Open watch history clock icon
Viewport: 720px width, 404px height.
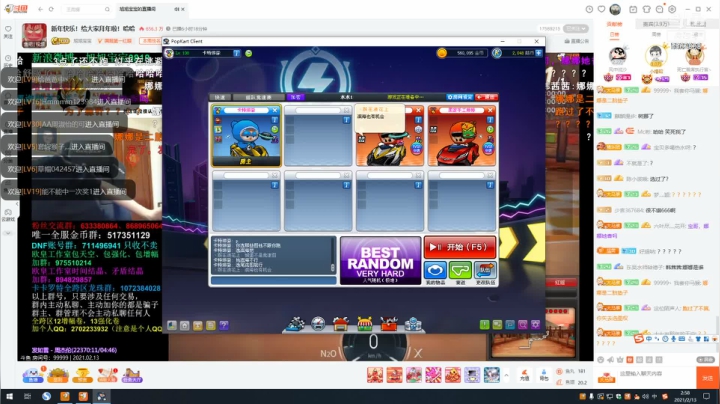click(589, 9)
